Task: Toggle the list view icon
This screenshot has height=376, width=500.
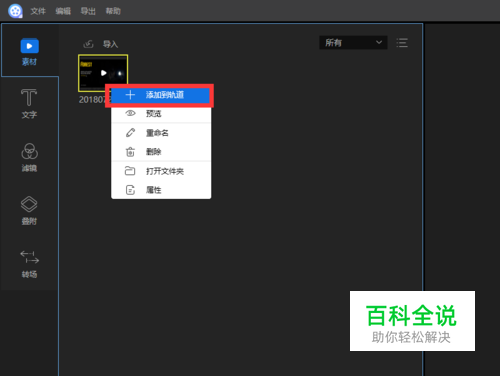Action: [402, 43]
